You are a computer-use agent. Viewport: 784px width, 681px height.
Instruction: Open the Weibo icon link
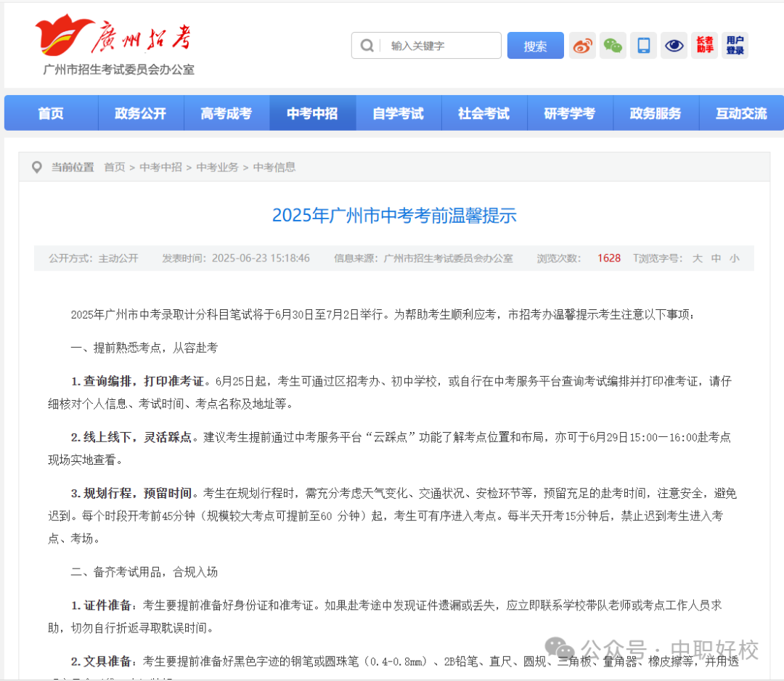coord(582,46)
